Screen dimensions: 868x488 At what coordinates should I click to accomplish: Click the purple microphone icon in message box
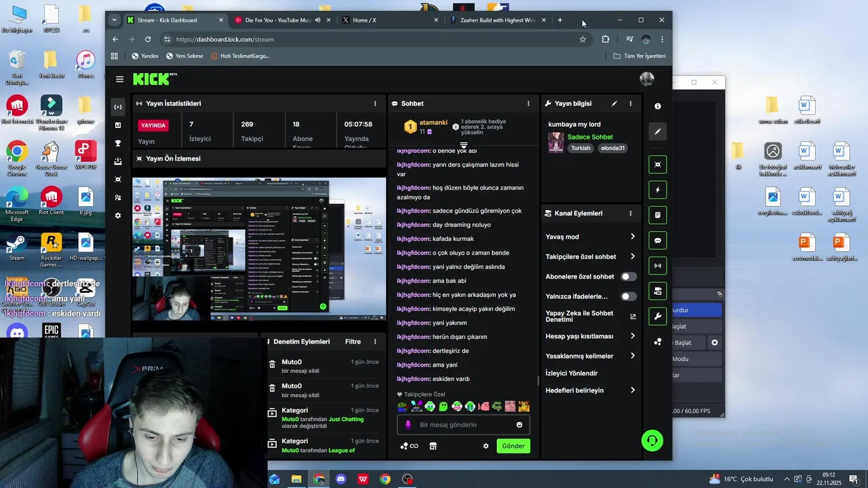[408, 425]
